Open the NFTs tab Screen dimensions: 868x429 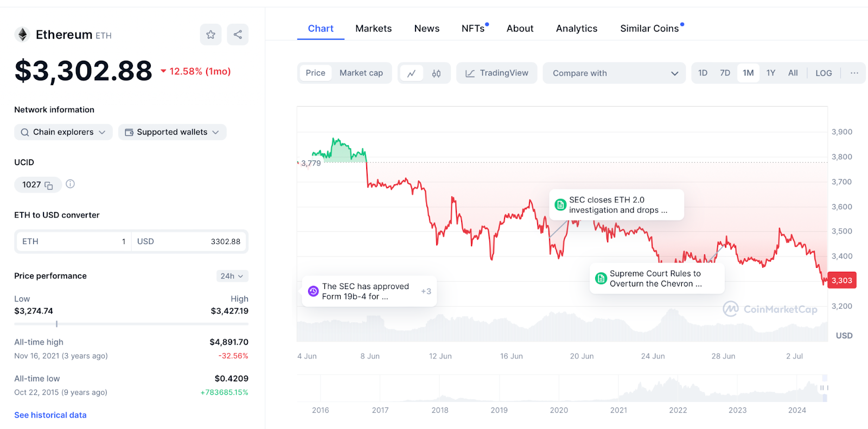tap(474, 29)
